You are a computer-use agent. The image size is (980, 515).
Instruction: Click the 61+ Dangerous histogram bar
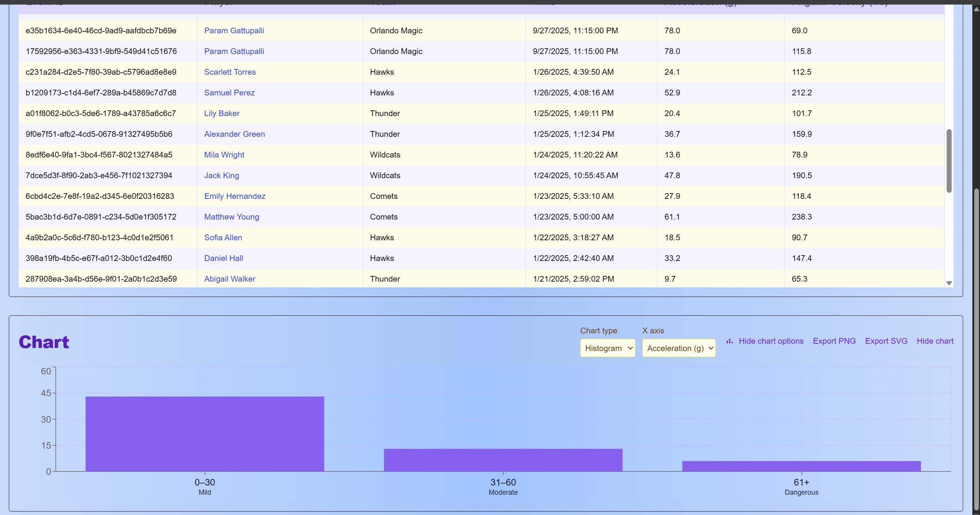point(801,466)
